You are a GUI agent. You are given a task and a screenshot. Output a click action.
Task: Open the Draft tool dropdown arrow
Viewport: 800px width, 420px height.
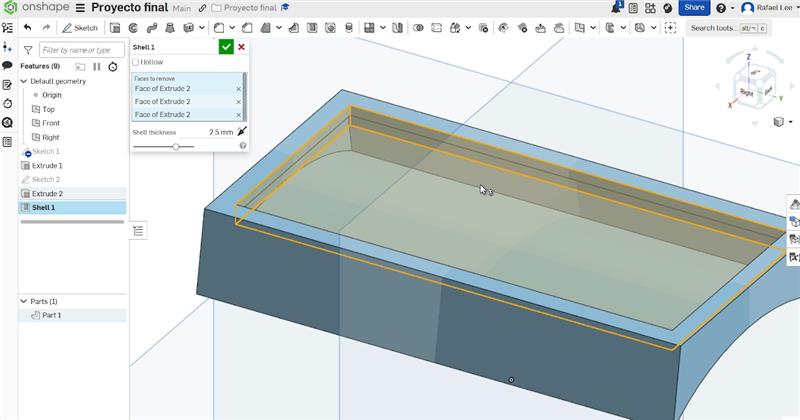279,28
